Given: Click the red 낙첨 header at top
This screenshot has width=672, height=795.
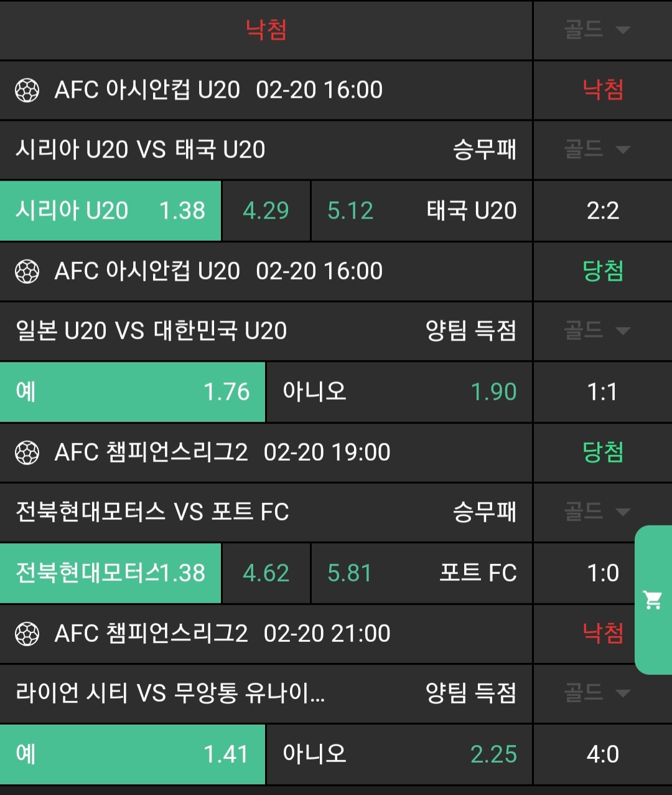Looking at the screenshot, I should click(266, 29).
